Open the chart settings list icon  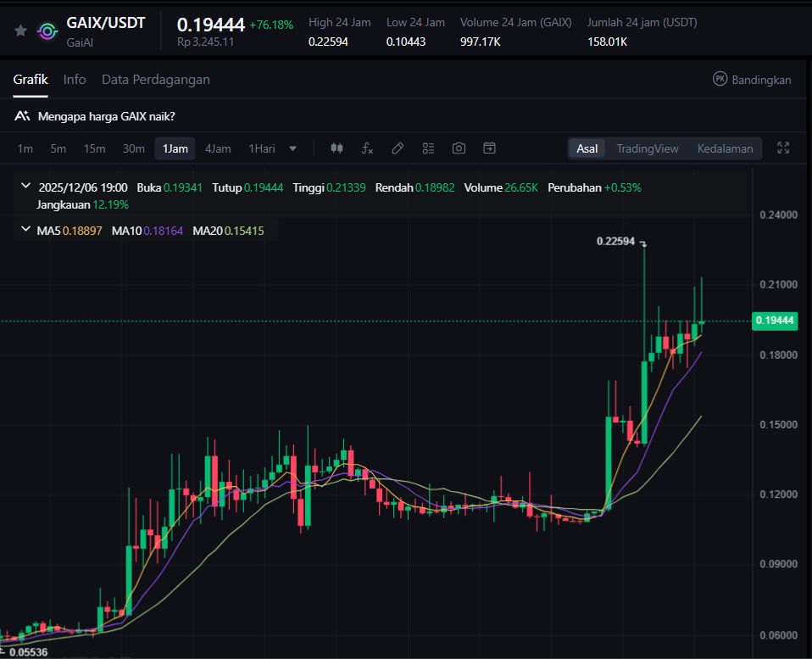pos(428,148)
